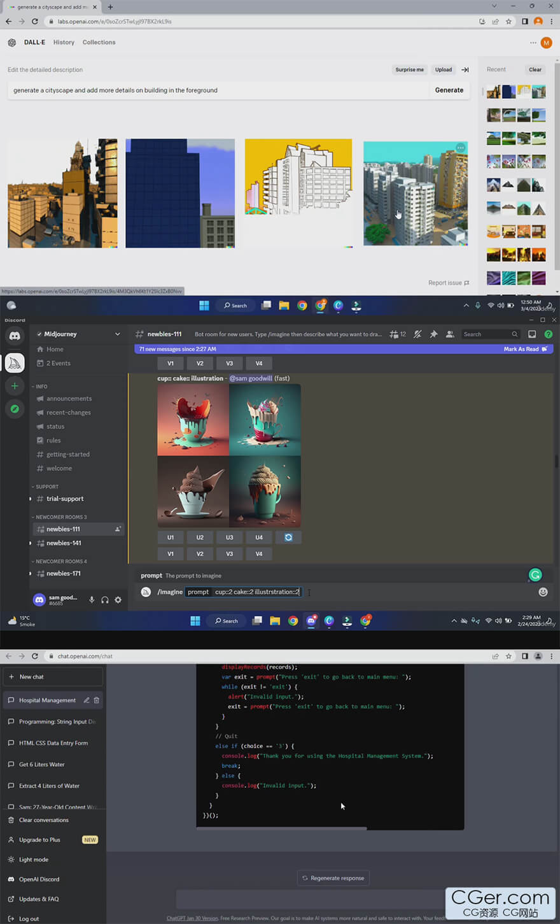560x924 pixels.
Task: Open pinned messages in the Discord header
Action: (x=433, y=334)
